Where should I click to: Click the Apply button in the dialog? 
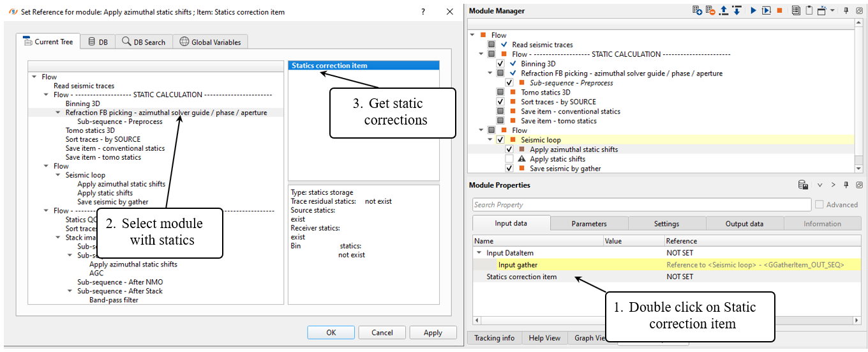[x=433, y=332]
